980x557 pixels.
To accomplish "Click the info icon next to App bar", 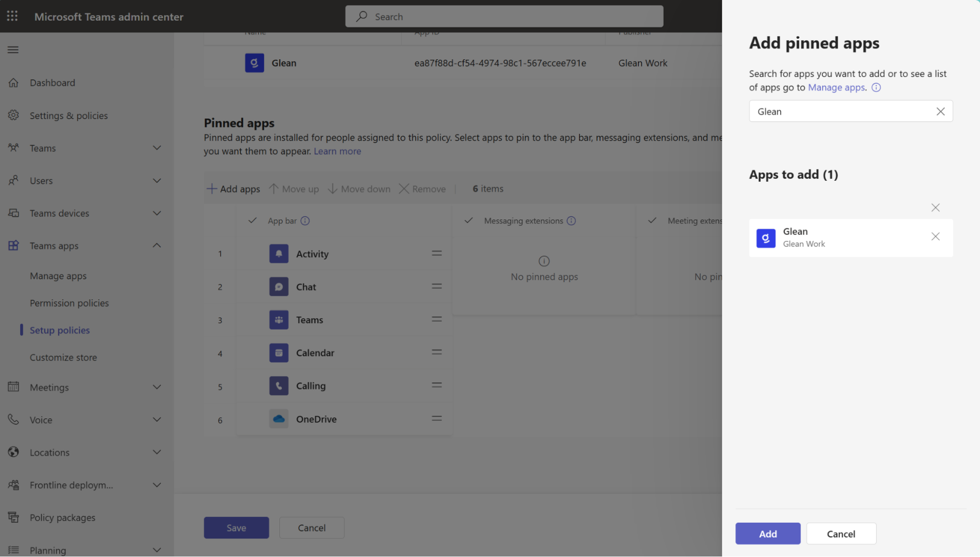I will pyautogui.click(x=305, y=220).
